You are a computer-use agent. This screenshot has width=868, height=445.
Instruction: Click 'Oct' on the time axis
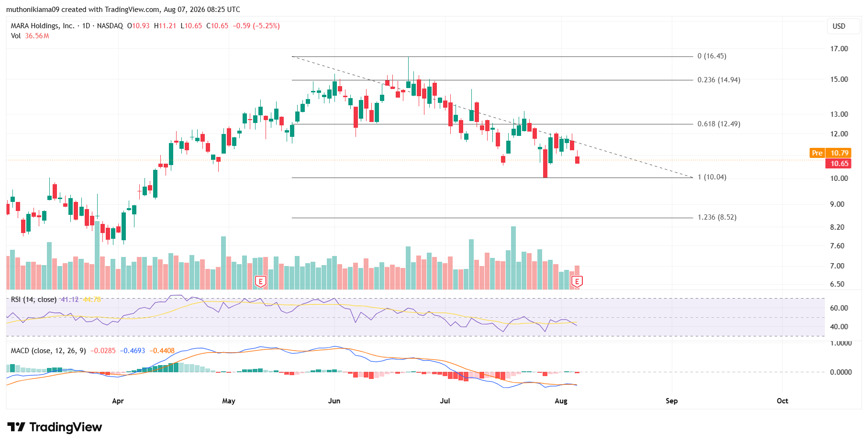coord(782,401)
